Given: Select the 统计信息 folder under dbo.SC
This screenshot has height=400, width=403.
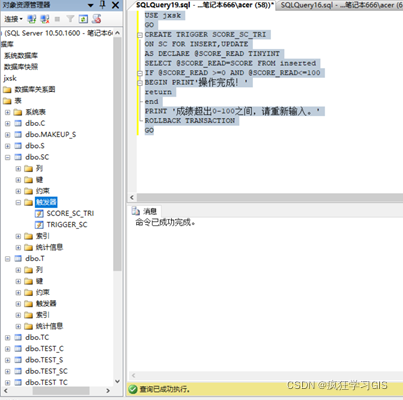Looking at the screenshot, I should pos(49,247).
